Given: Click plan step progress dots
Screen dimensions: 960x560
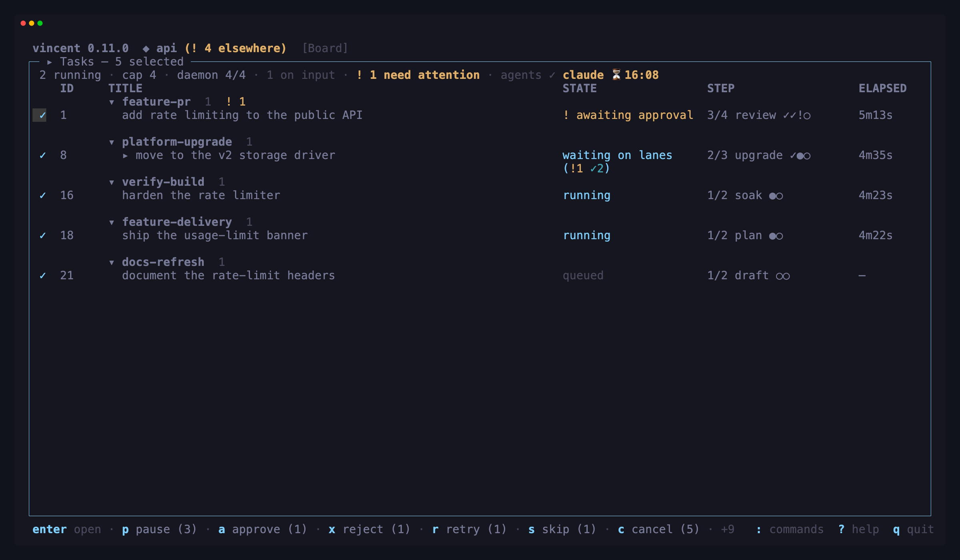Looking at the screenshot, I should 776,236.
